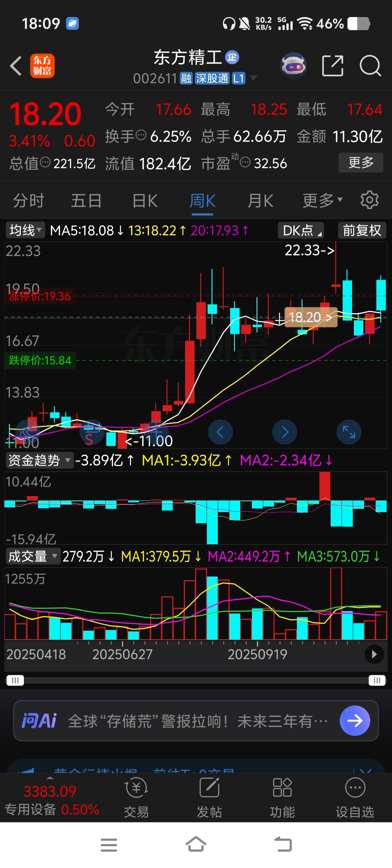Tap the 深股通 badge
The width and height of the screenshot is (392, 868).
(212, 78)
